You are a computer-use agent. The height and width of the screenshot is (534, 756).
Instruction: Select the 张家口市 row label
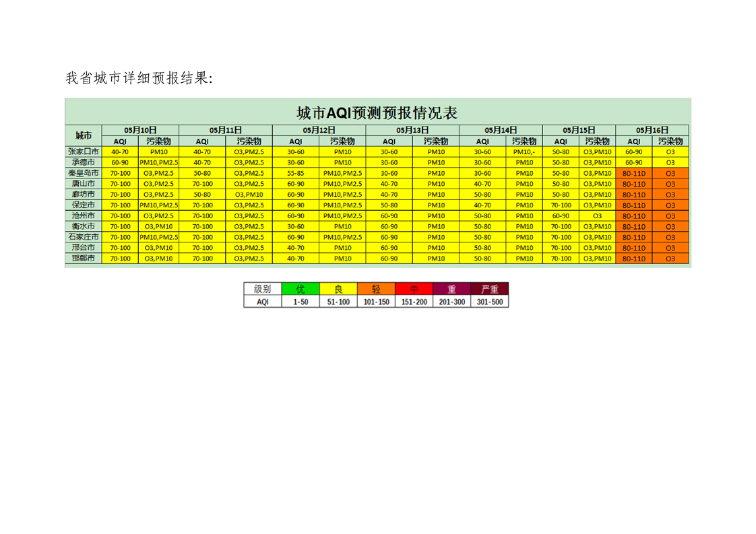pos(84,152)
